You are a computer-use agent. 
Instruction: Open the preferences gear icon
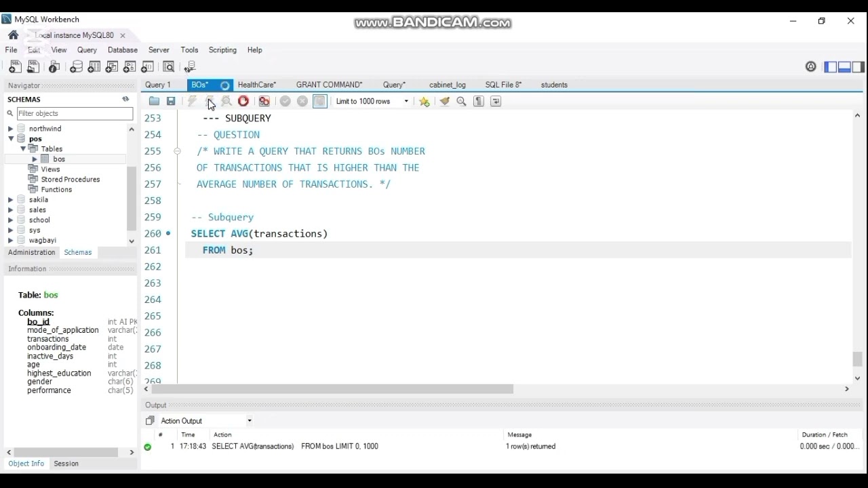click(811, 66)
